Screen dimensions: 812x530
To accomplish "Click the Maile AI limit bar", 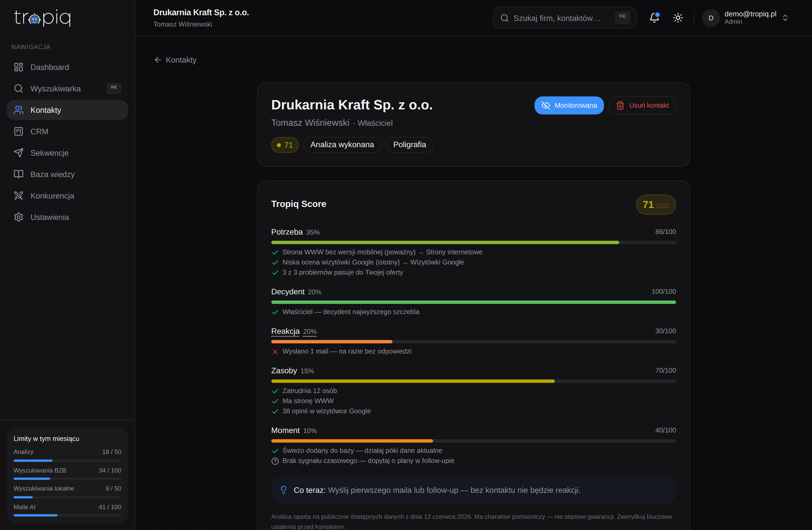I will coord(67,515).
